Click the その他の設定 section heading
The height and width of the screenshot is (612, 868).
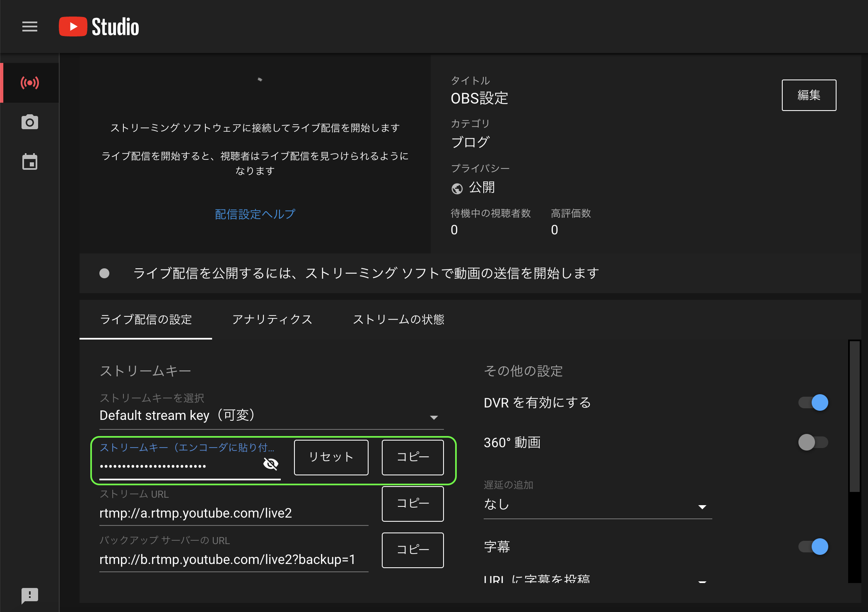(x=523, y=371)
